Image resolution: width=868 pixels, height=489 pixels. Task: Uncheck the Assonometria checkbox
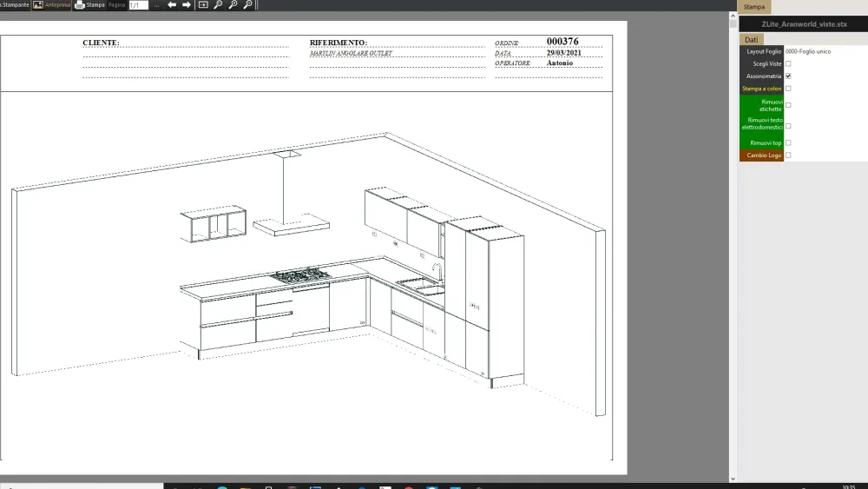(788, 76)
